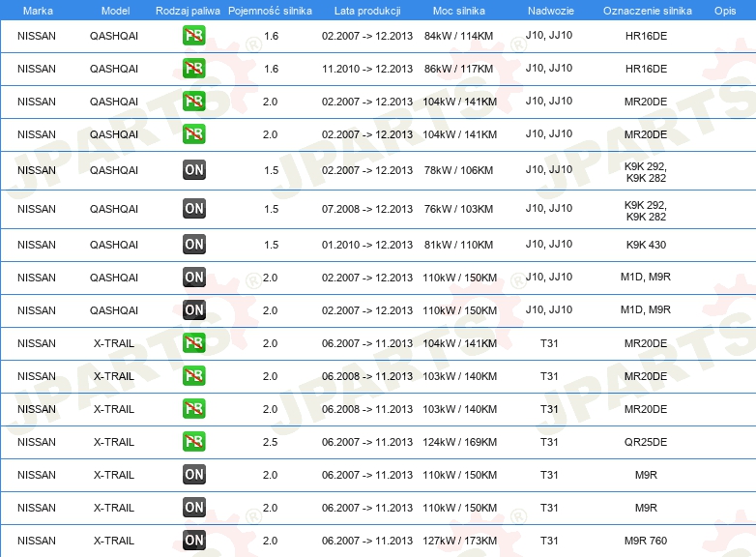The width and height of the screenshot is (756, 557).
Task: Click 06.2007 -> 11.2013 in the M9R 760 row
Action: click(x=367, y=541)
